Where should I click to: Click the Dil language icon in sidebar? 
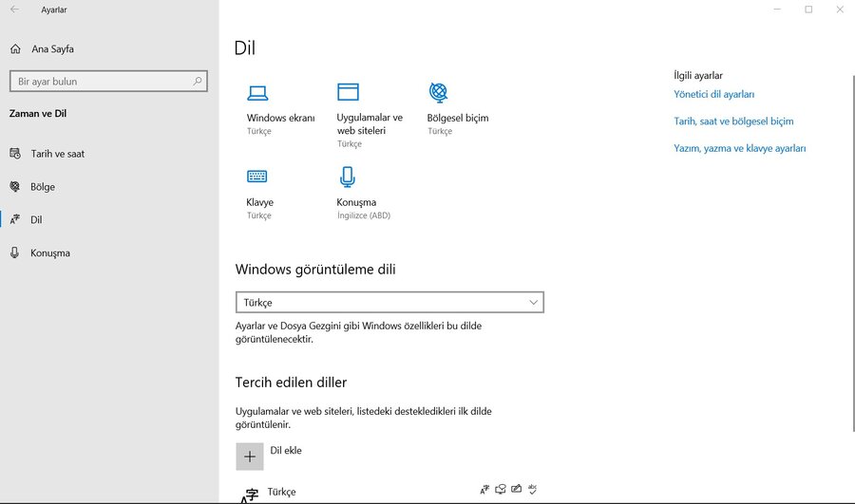pyautogui.click(x=14, y=219)
